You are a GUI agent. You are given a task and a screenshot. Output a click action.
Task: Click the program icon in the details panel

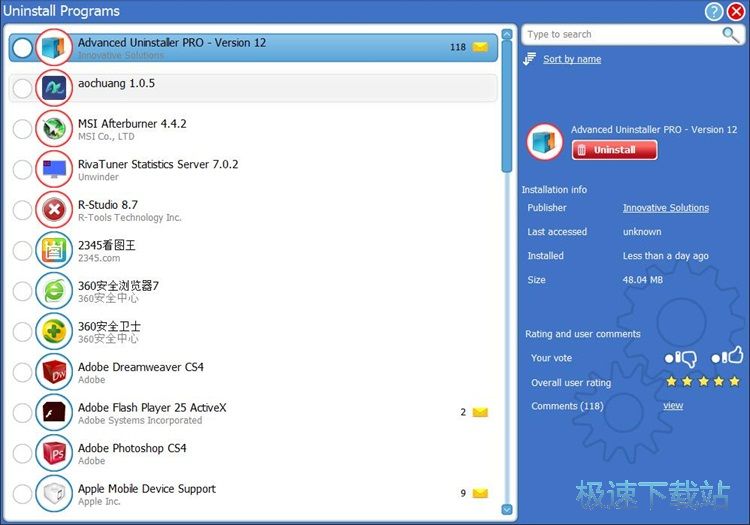click(544, 142)
